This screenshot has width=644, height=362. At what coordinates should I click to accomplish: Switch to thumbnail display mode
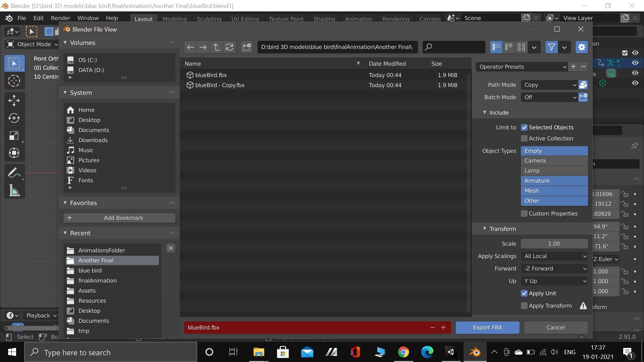[521, 47]
